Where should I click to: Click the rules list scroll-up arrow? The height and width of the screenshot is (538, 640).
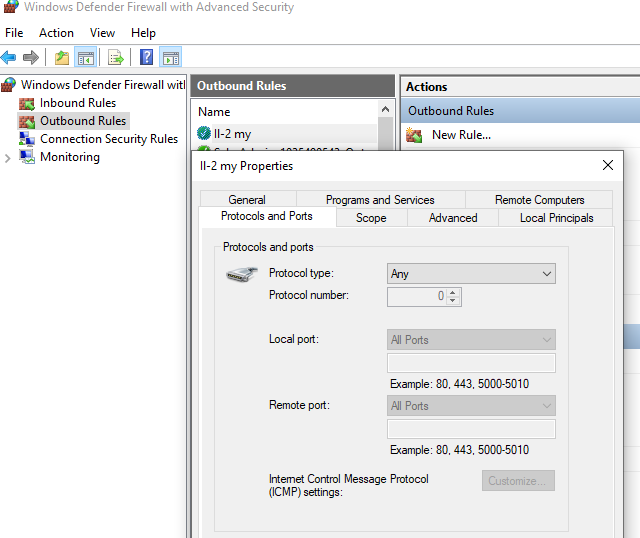click(x=385, y=109)
